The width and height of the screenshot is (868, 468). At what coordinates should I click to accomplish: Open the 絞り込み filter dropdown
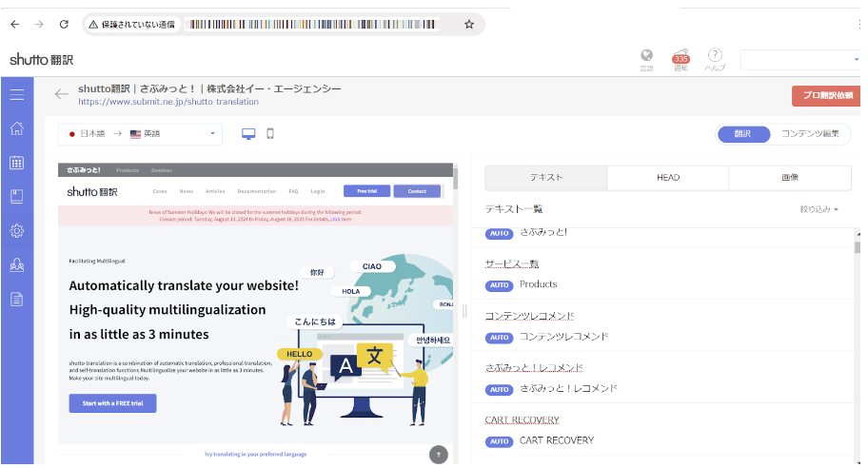(x=819, y=209)
